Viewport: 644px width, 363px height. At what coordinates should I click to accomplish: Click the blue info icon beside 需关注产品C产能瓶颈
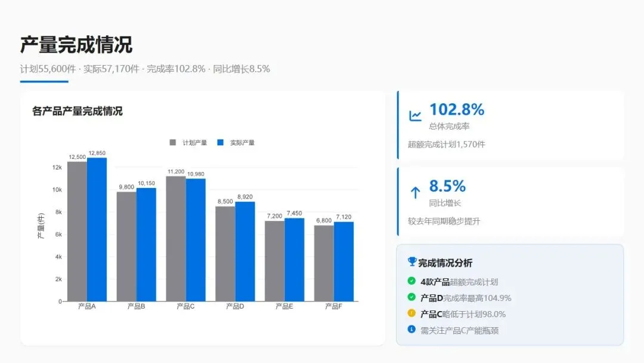[411, 329]
